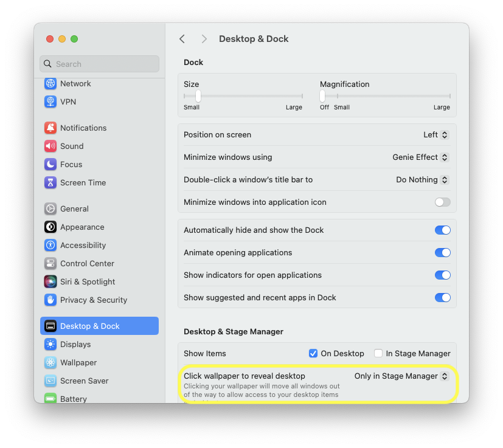Open Siri & Spotlight icon
The height and width of the screenshot is (448, 503).
coord(50,282)
